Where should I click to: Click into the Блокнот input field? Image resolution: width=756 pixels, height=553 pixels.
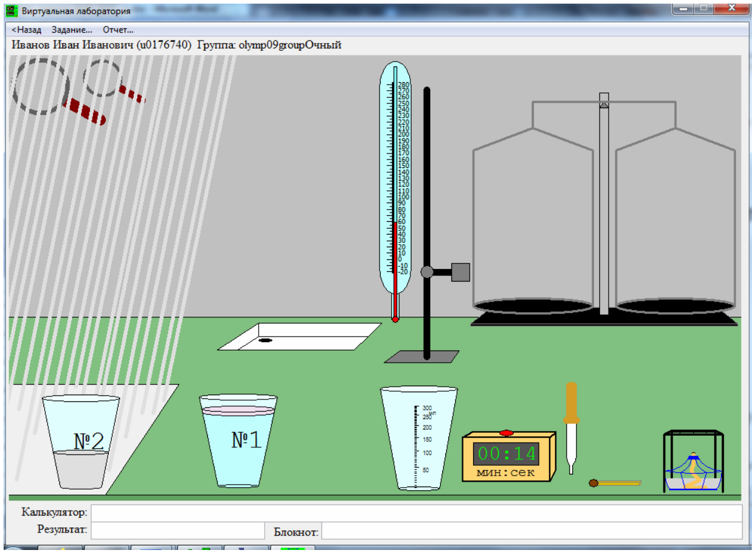point(532,531)
